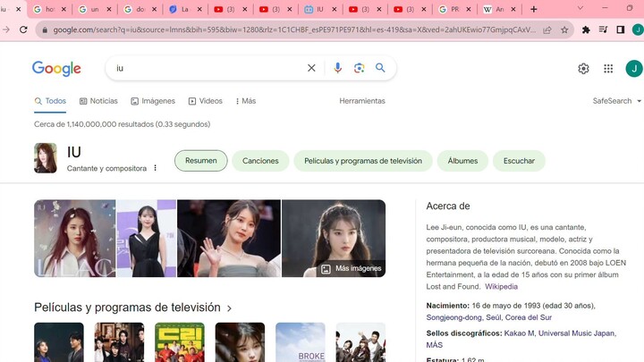
Task: Expand the MÁS record labels link
Action: [434, 345]
